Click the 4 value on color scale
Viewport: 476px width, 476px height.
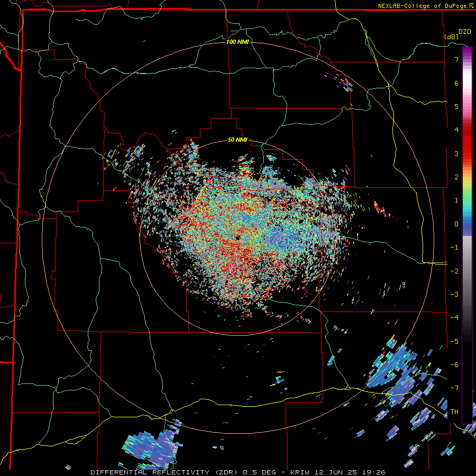click(456, 130)
